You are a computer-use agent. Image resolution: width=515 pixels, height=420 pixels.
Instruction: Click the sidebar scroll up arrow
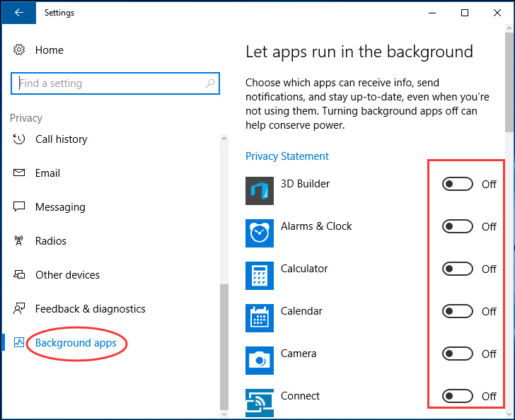pyautogui.click(x=224, y=139)
